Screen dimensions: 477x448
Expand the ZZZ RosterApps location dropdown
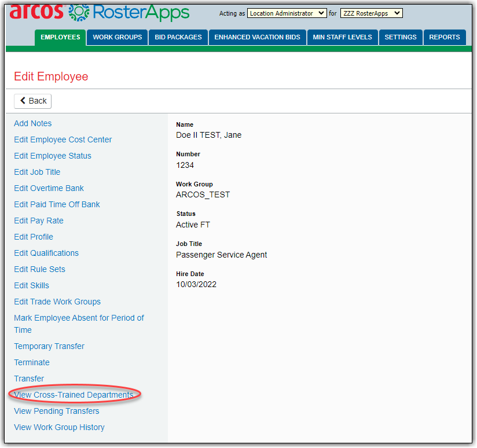click(x=370, y=13)
